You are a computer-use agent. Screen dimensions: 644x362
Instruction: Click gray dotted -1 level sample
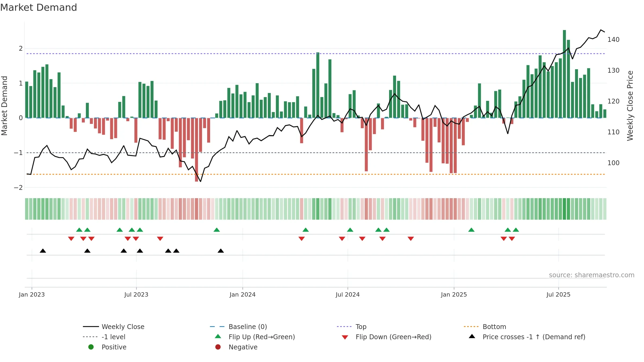[90, 337]
